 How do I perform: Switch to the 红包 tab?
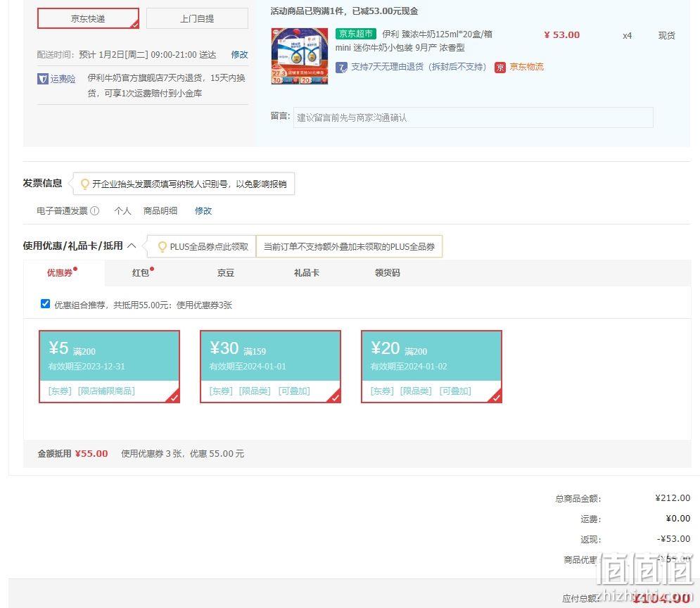[141, 273]
